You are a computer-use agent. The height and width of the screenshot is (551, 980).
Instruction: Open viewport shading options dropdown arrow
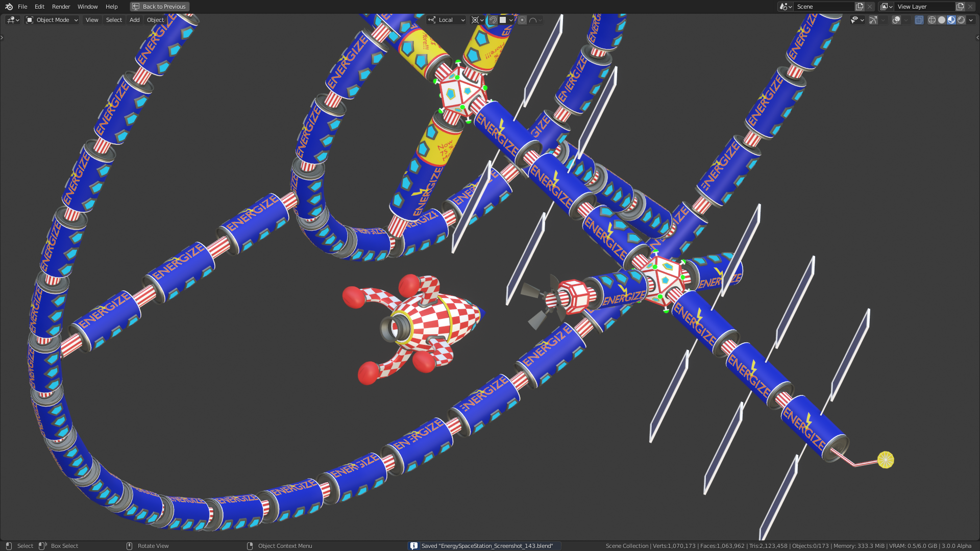coord(971,20)
